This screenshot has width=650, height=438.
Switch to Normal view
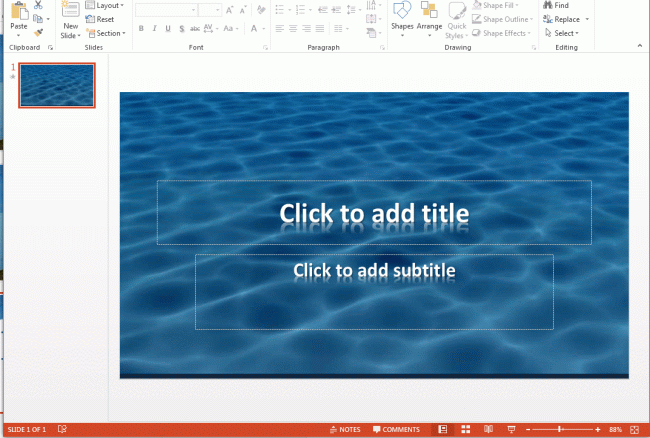[x=443, y=429]
